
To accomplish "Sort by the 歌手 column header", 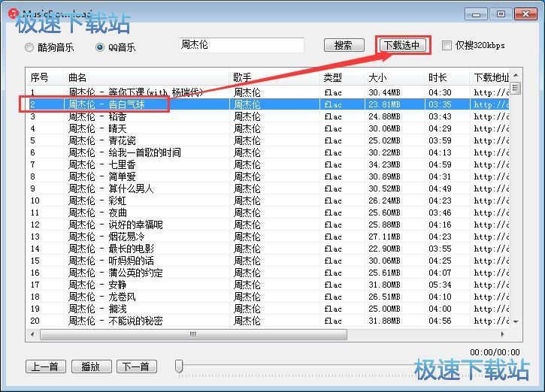I will click(x=274, y=77).
